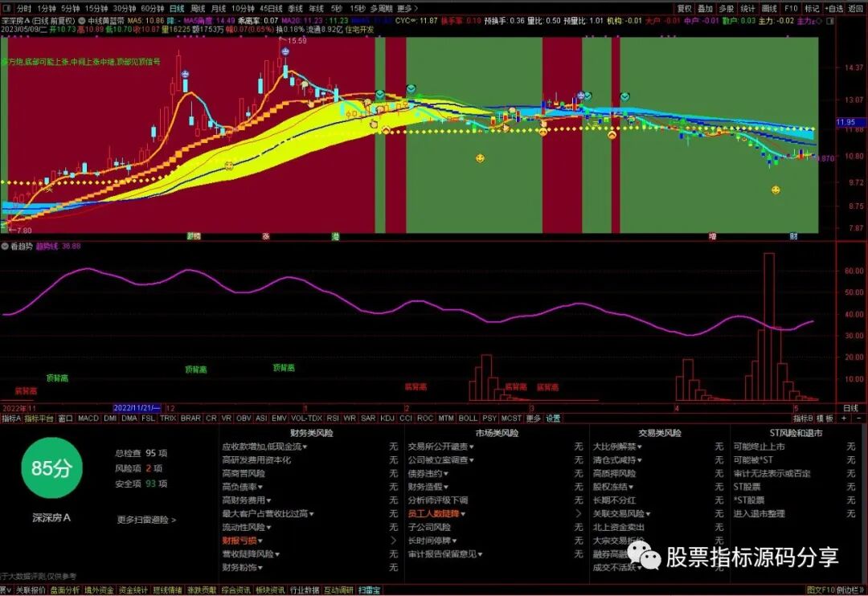Viewport: 868px width, 596px height.
Task: Click 统计 button in top toolbar
Action: (x=748, y=9)
